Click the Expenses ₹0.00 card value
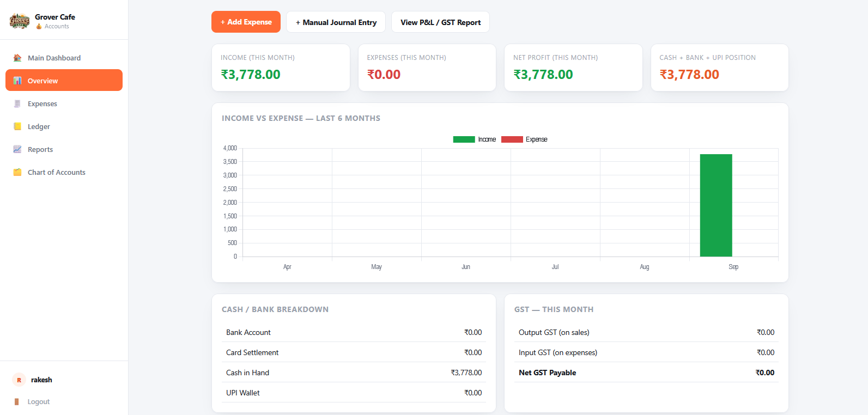Screen dimensions: 868x415 click(384, 75)
